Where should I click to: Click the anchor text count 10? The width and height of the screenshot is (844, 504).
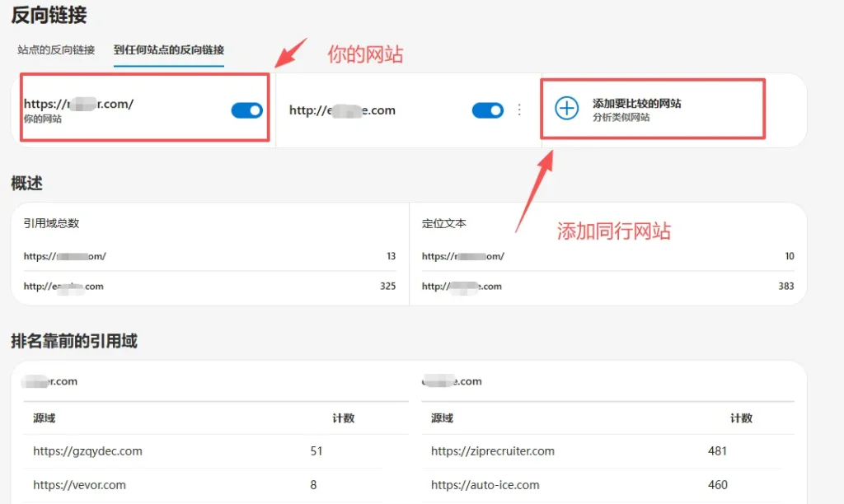pyautogui.click(x=789, y=256)
